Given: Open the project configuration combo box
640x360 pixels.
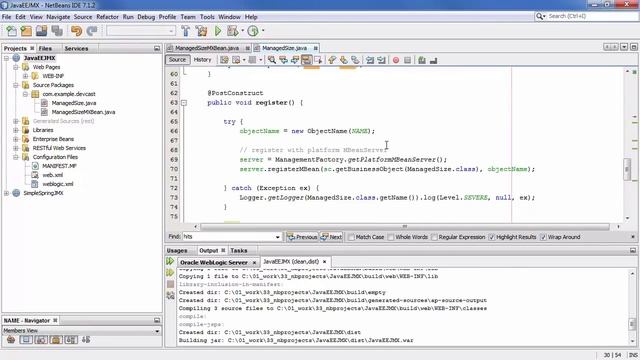Looking at the screenshot, I should pyautogui.click(x=141, y=31).
